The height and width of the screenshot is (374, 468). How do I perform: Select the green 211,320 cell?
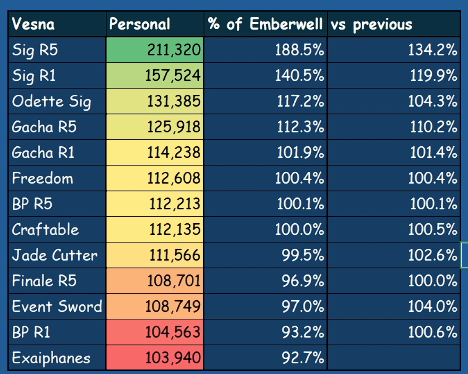click(155, 50)
